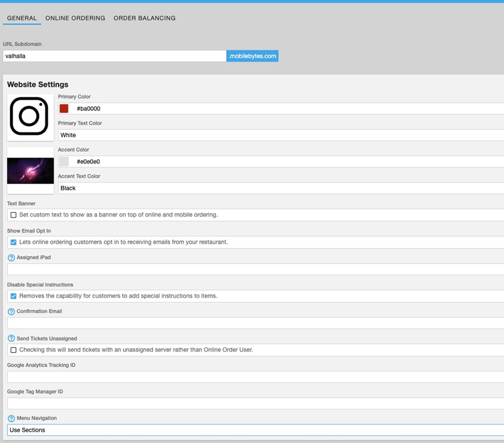Screen dimensions: 504x443
Task: Click help icon beside Send Tickets Unassigned
Action: pyautogui.click(x=11, y=339)
